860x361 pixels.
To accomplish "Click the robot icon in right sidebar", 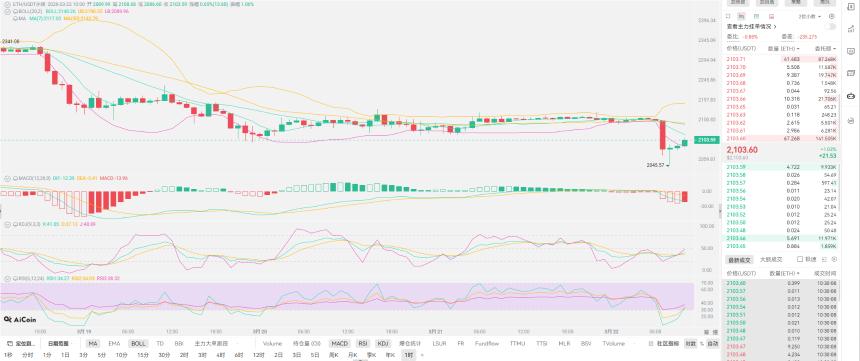I will click(851, 95).
